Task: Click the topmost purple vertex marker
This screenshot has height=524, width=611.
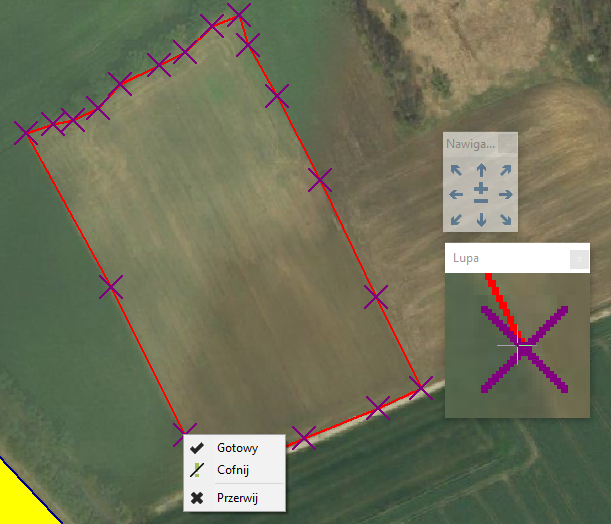Action: [238, 15]
